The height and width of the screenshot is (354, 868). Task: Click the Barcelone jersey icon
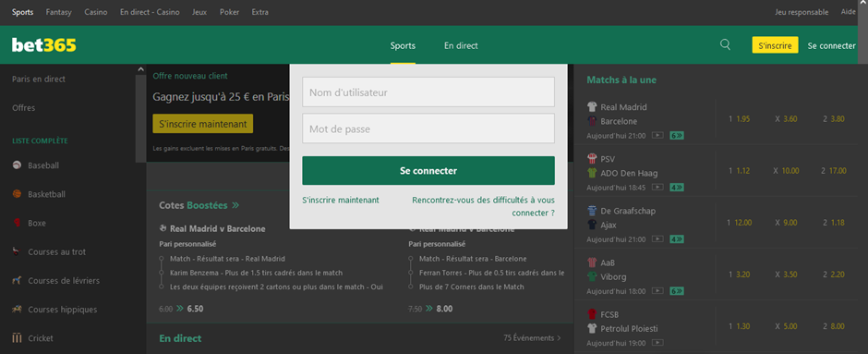tap(592, 121)
